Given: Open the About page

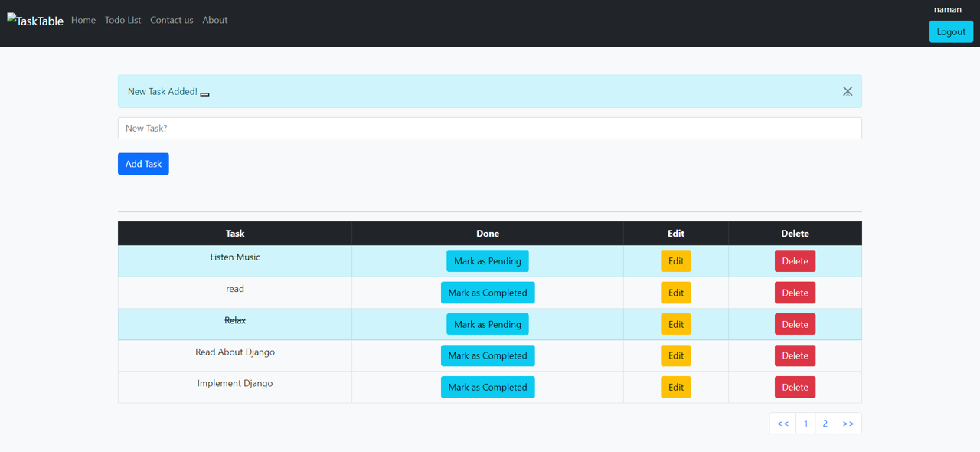Looking at the screenshot, I should coord(214,20).
